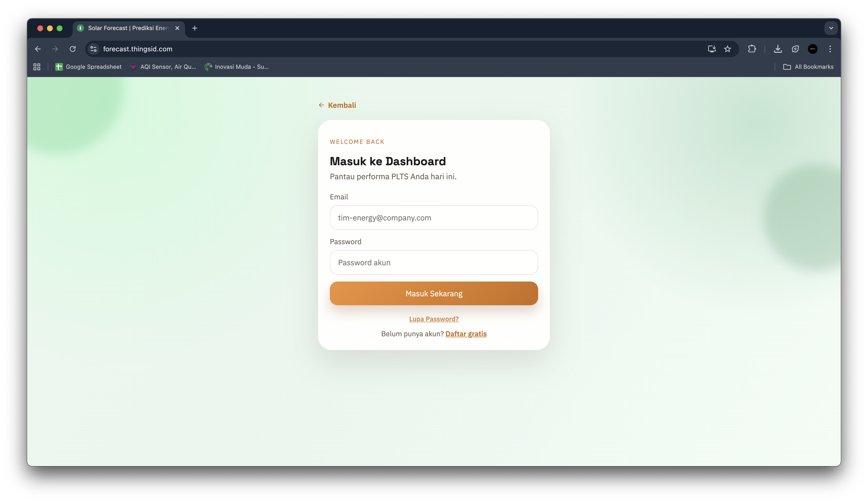Open Chrome three-dot menu
The height and width of the screenshot is (502, 868).
click(830, 49)
